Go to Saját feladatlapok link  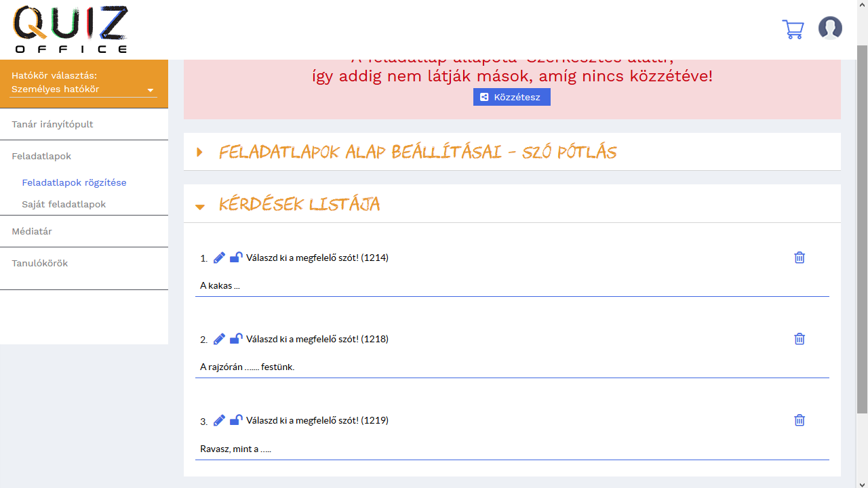(x=64, y=204)
